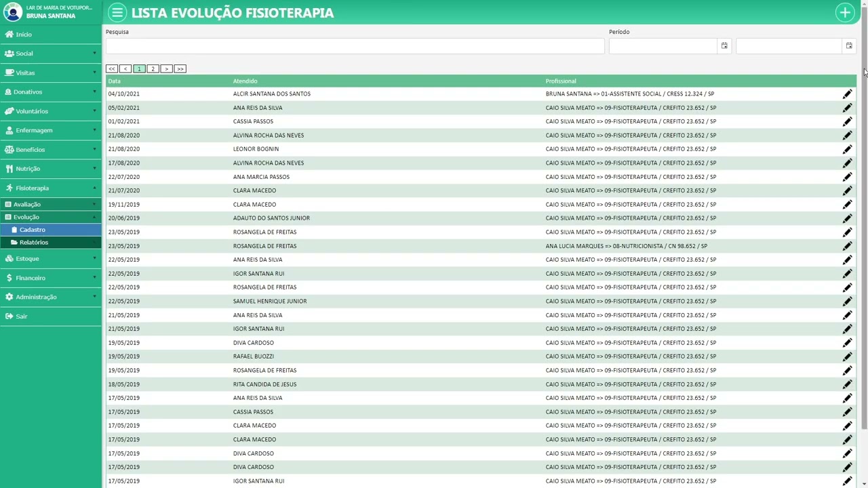Collapse the Fisioterapia sidebar section
This screenshot has width=868, height=488.
pos(50,188)
